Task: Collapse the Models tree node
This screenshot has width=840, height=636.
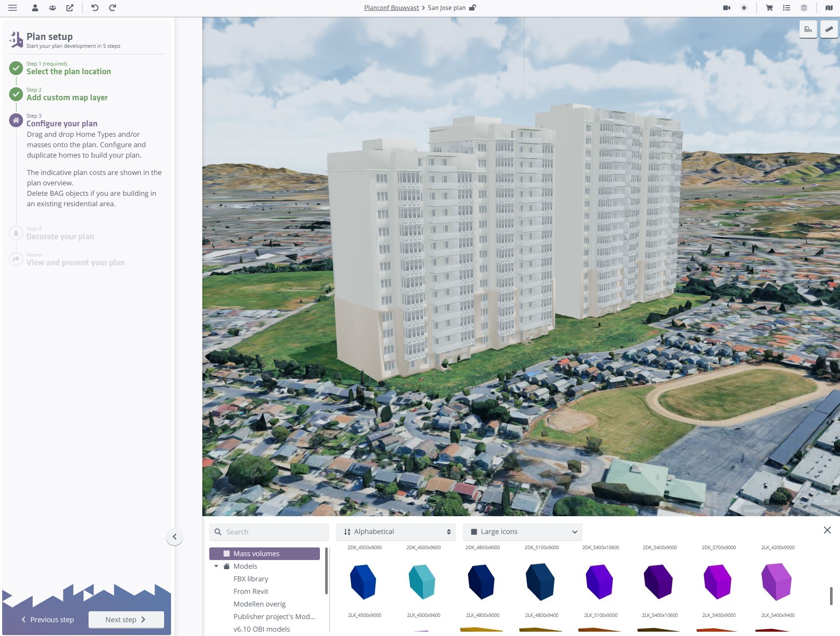Action: [216, 566]
